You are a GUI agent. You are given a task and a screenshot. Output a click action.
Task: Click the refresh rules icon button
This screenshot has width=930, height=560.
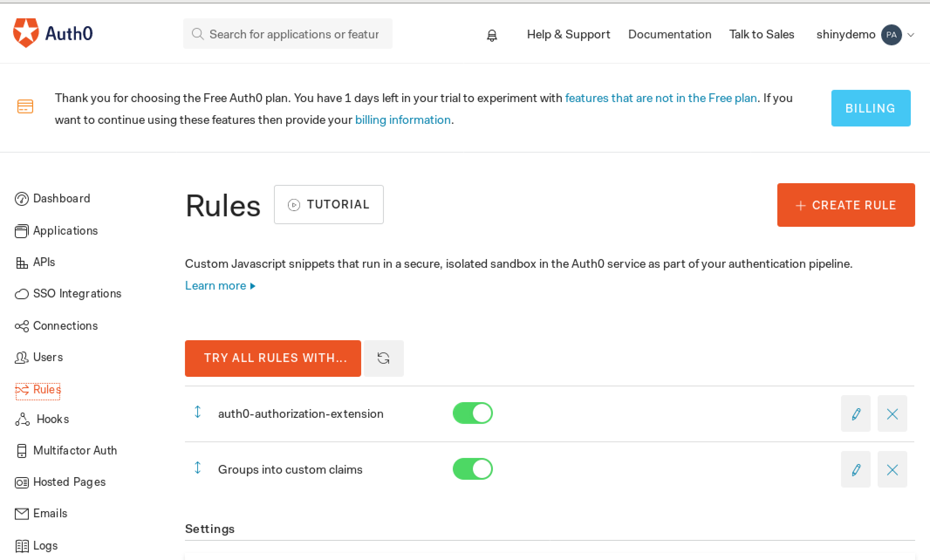coord(383,358)
